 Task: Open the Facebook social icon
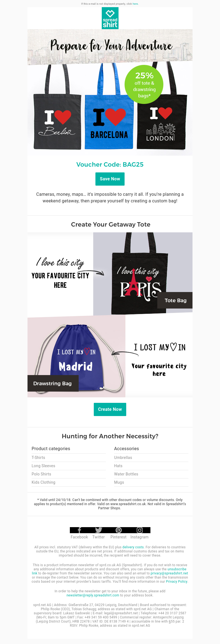[79, 530]
